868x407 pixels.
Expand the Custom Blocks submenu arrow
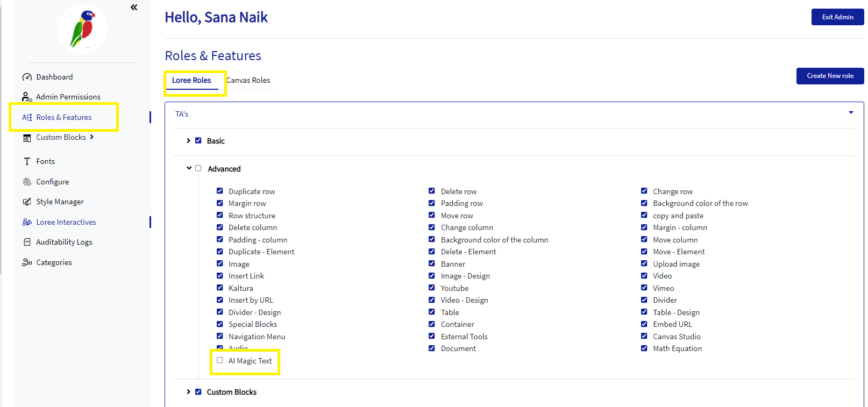click(92, 137)
